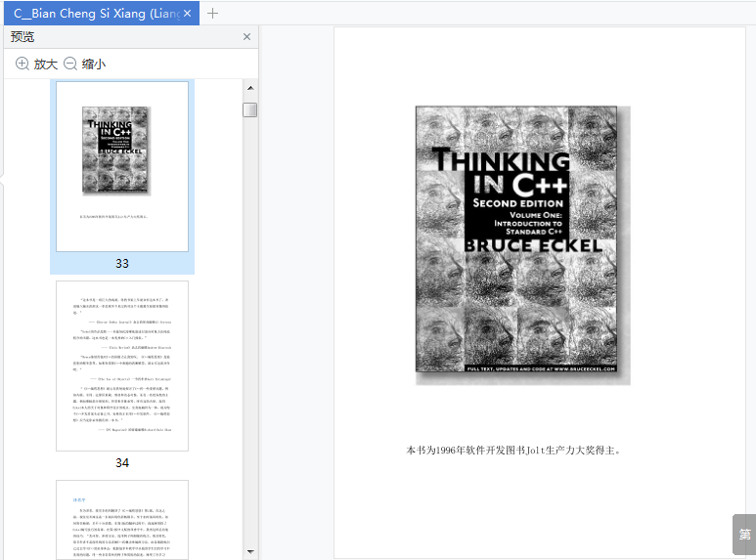Click the zoom in (放大) magnifier icon
756x560 pixels.
(22, 64)
